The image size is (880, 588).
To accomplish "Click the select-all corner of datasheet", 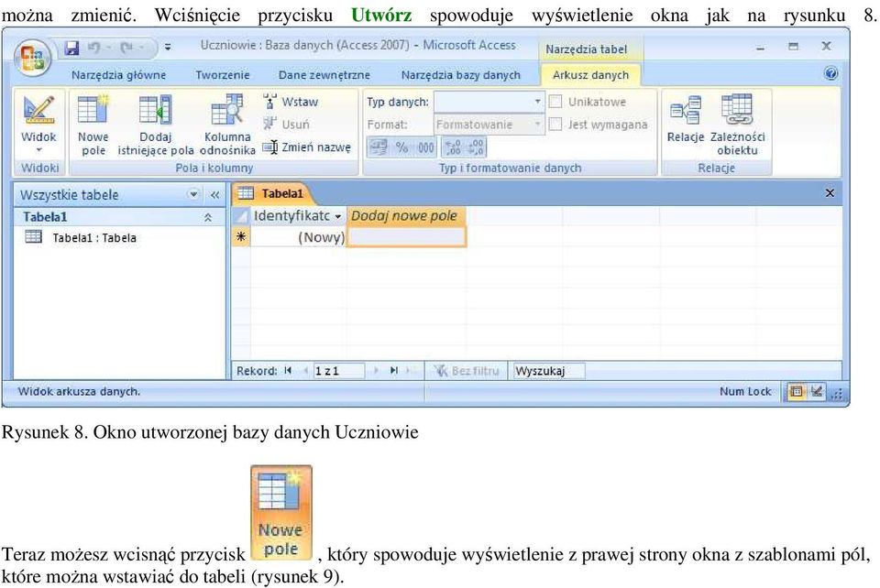I will 241,216.
